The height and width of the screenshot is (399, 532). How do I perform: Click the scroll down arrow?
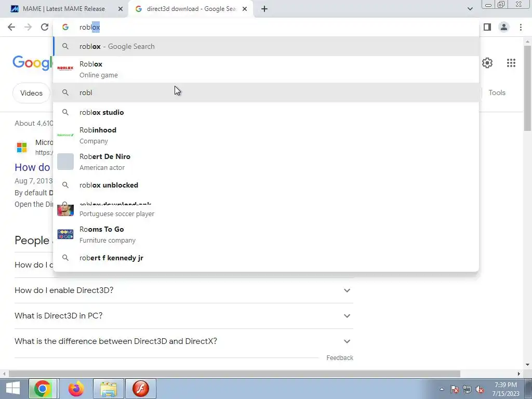tap(527, 365)
